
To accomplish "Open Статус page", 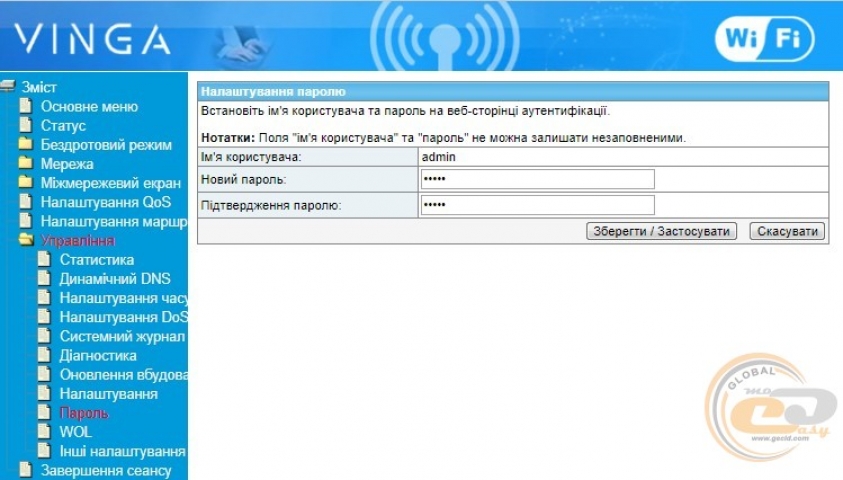I will [63, 126].
